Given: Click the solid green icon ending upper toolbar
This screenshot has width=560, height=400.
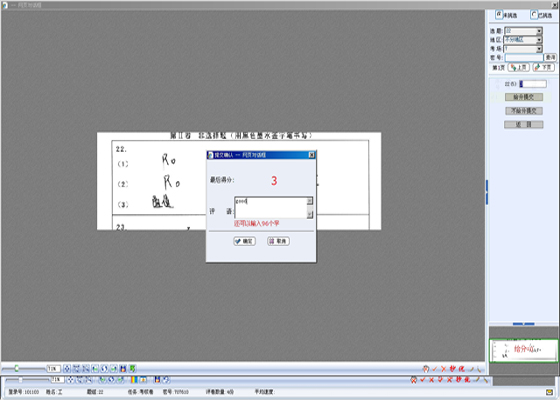Looking at the screenshot, I should point(132,369).
